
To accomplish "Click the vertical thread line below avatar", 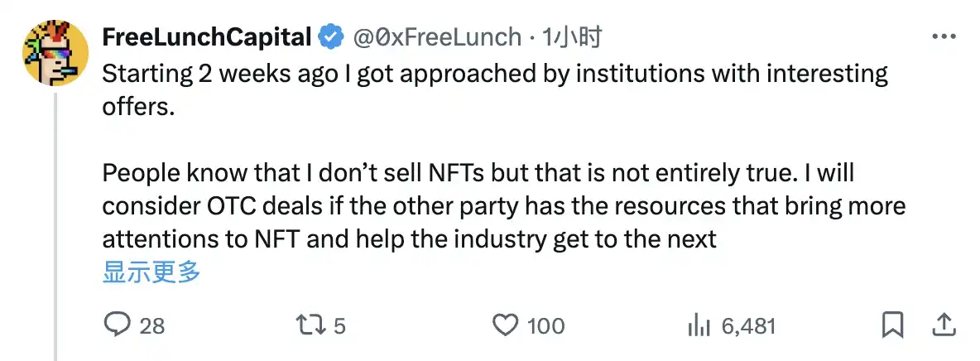I will tap(55, 224).
